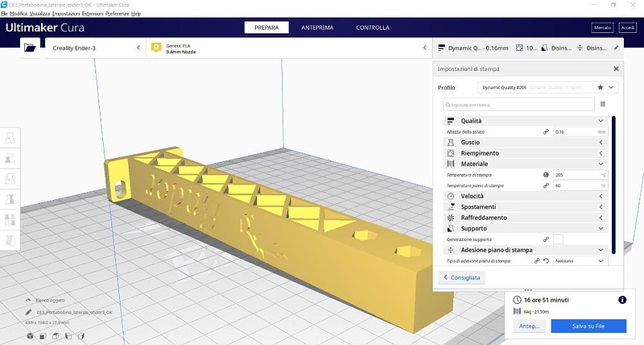The width and height of the screenshot is (644, 345).
Task: Toggle the Generazione supporto checkbox
Action: 558,239
